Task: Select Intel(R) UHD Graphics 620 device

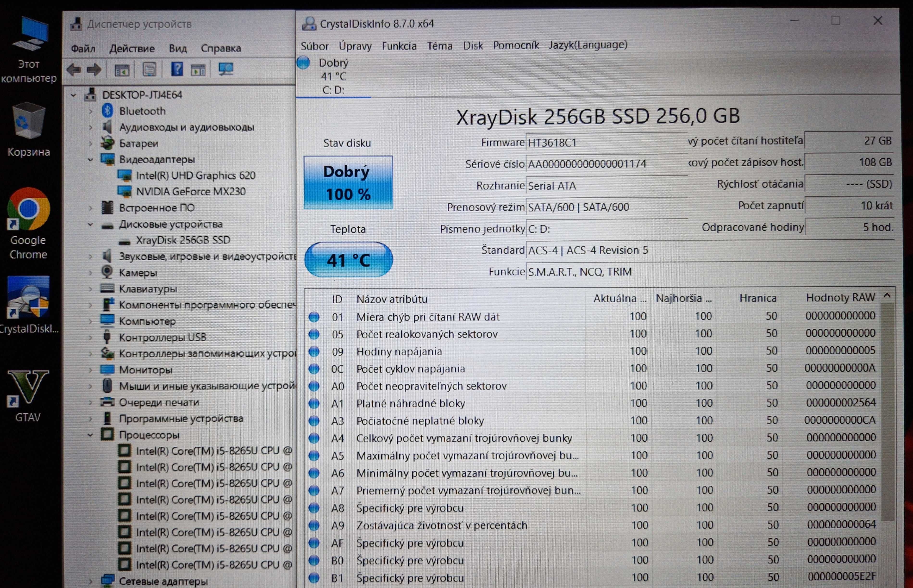Action: 196,175
